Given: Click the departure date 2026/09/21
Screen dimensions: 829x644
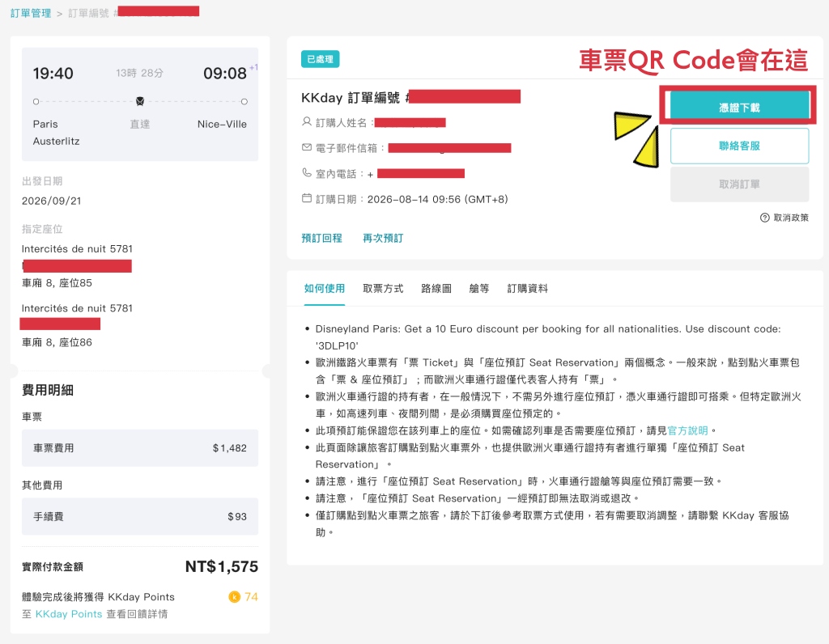Looking at the screenshot, I should click(x=51, y=201).
